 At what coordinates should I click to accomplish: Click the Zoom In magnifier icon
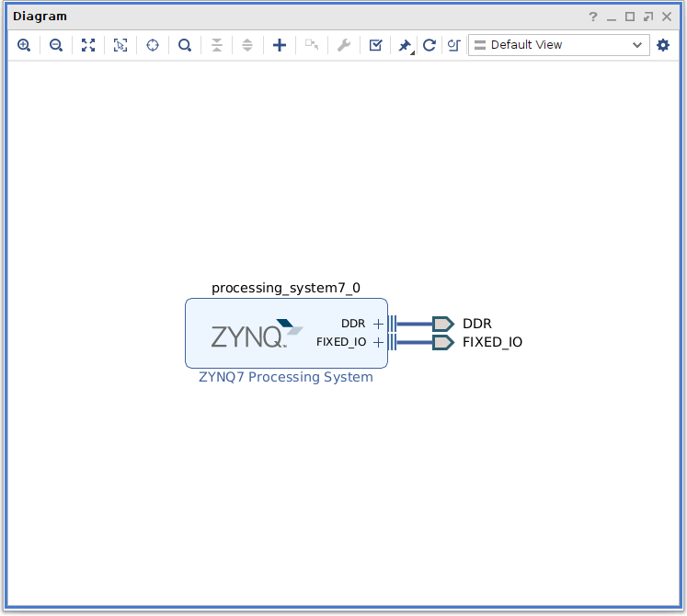click(24, 45)
